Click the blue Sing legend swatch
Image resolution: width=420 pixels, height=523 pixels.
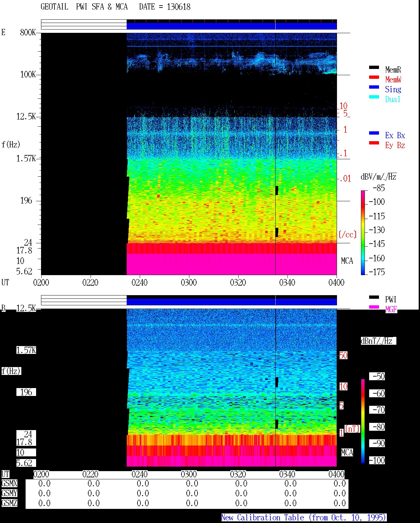pyautogui.click(x=374, y=87)
